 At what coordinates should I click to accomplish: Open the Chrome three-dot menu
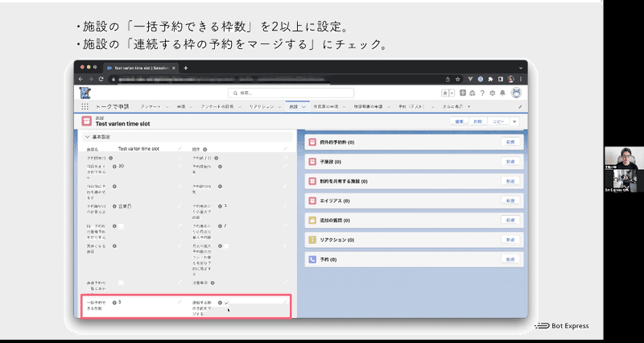pos(521,79)
